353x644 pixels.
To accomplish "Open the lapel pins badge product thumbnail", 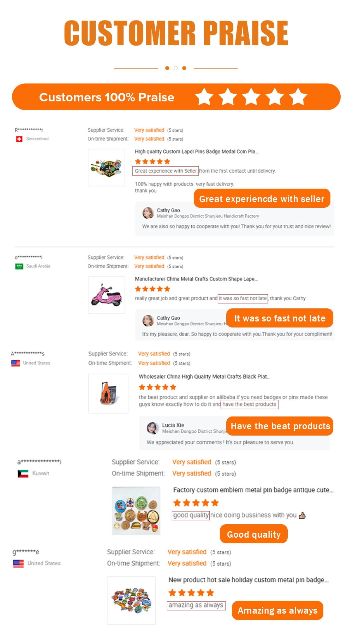I will point(106,167).
